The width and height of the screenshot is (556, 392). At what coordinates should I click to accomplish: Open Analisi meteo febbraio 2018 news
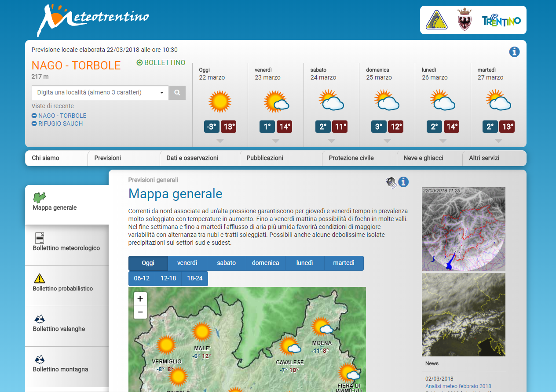point(458,386)
